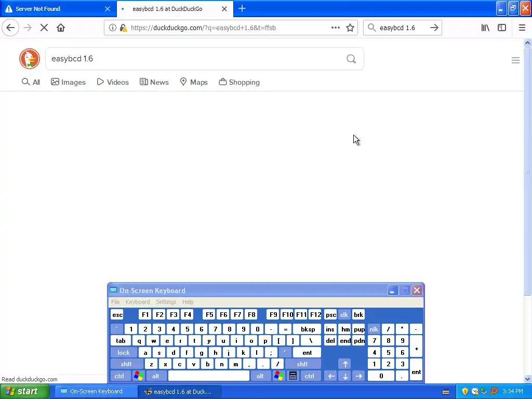Stop loading the page
The width and height of the screenshot is (532, 399).
click(44, 28)
